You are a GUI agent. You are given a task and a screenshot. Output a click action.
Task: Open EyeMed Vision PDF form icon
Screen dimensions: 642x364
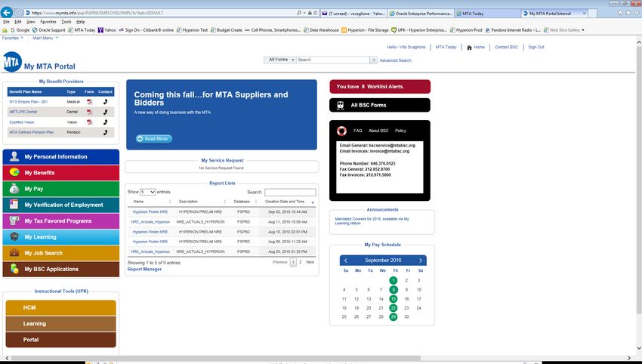click(x=89, y=122)
